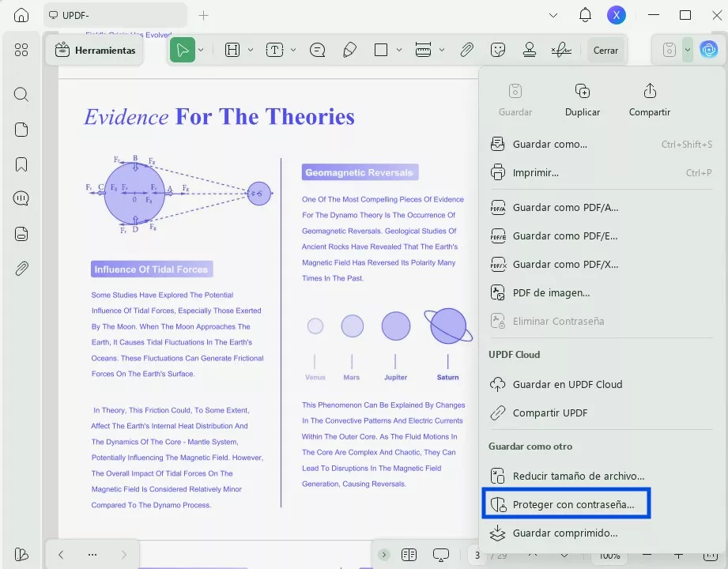Select Guardar como PDF/E...
Viewport: 728px width, 569px height.
[602, 236]
